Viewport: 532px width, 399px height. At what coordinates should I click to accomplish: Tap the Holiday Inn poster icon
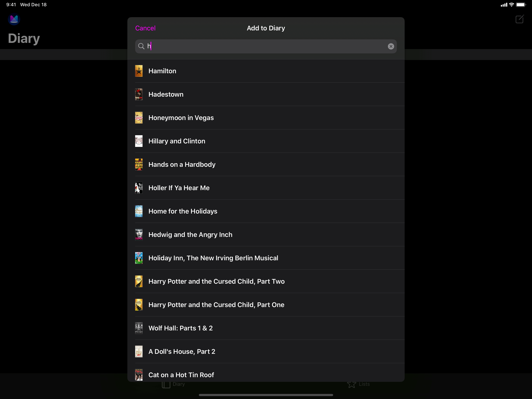coord(139,258)
